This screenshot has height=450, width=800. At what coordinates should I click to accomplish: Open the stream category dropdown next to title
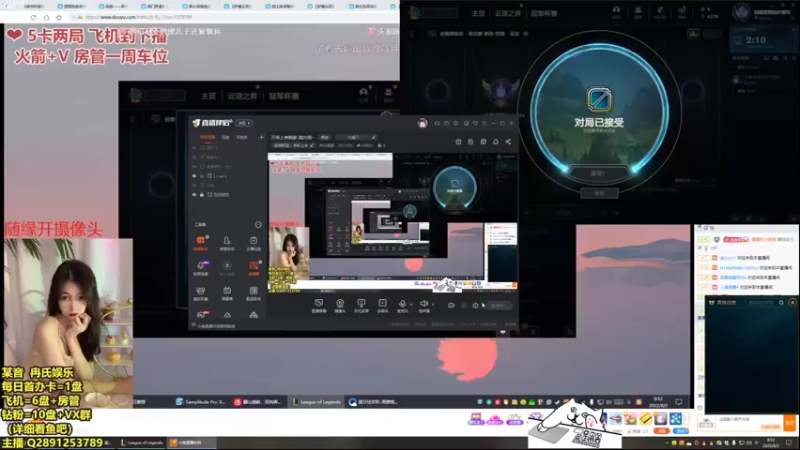pyautogui.click(x=356, y=137)
